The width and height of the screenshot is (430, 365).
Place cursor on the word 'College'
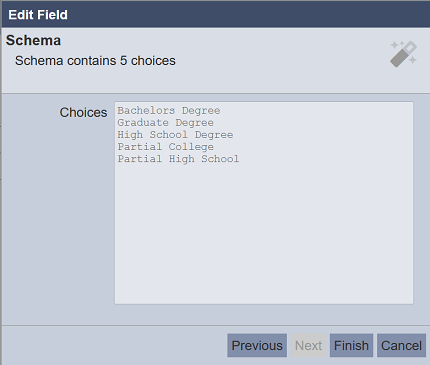[x=191, y=147]
